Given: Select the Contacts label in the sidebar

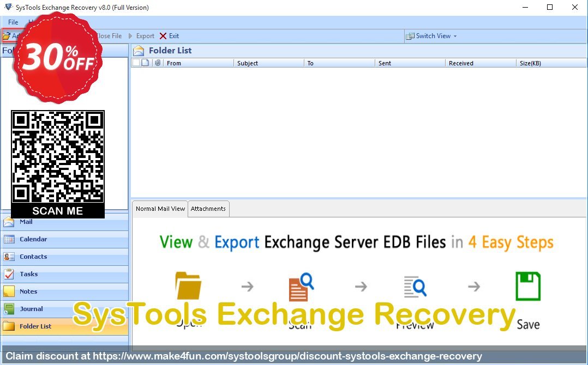Looking at the screenshot, I should (x=33, y=257).
